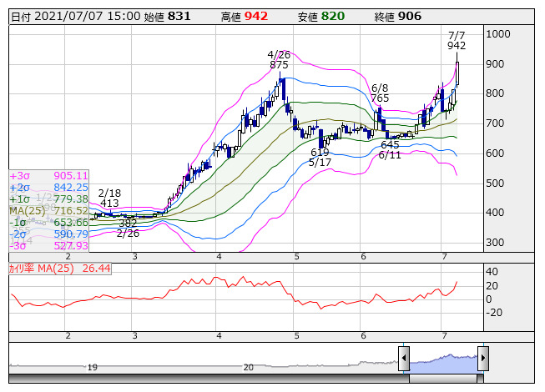Select the -2σ legend entry
Viewport: 545px width, 392px height.
[48, 234]
